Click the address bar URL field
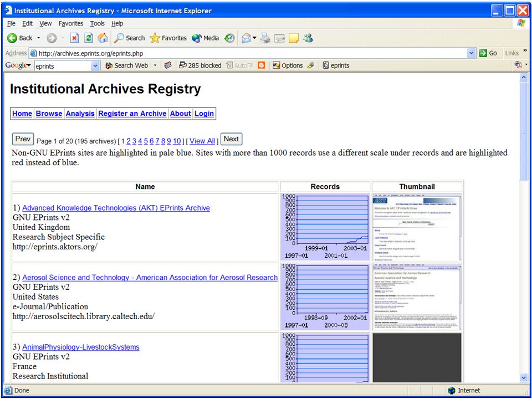Image resolution: width=532 pixels, height=399 pixels. coord(250,53)
